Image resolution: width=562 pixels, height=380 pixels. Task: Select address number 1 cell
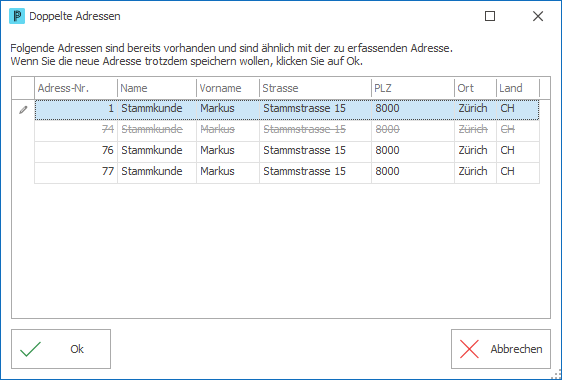pyautogui.click(x=76, y=109)
